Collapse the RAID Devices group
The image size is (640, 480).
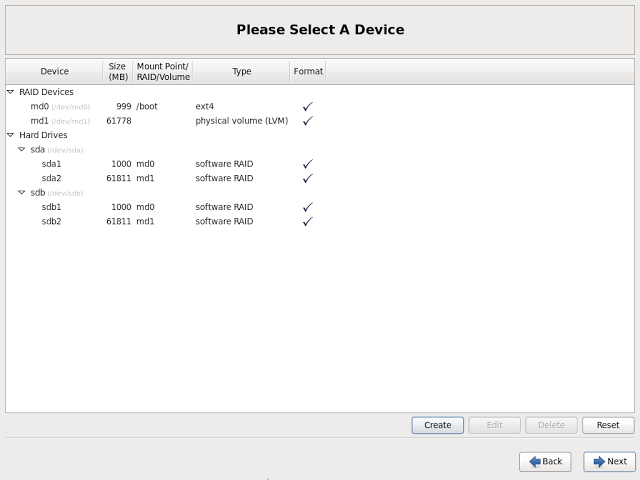pos(11,92)
